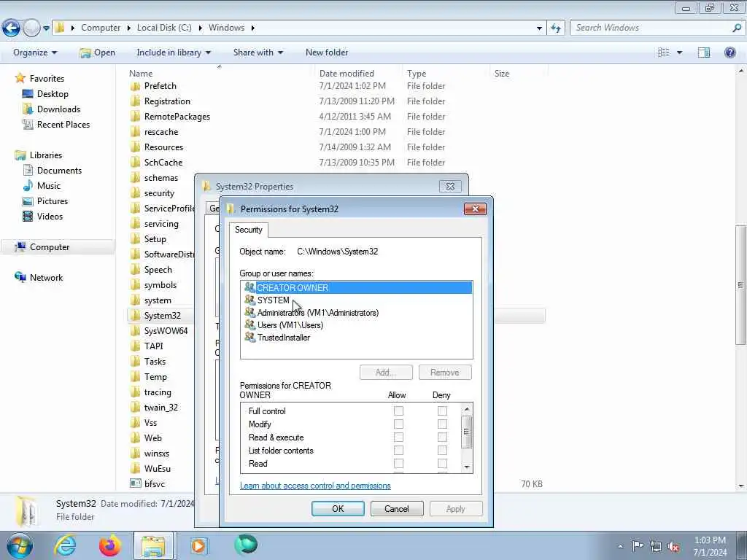
Task: Click the green round taskbar app icon
Action: [x=246, y=545]
